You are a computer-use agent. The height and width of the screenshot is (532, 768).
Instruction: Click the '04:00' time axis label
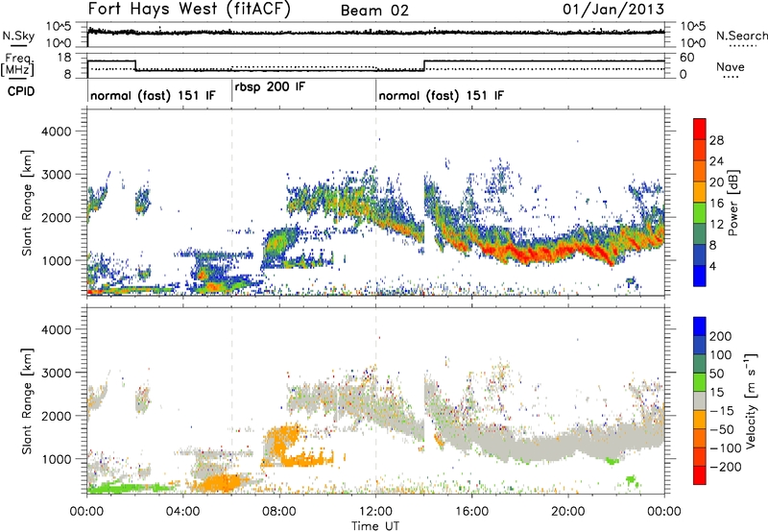183,512
